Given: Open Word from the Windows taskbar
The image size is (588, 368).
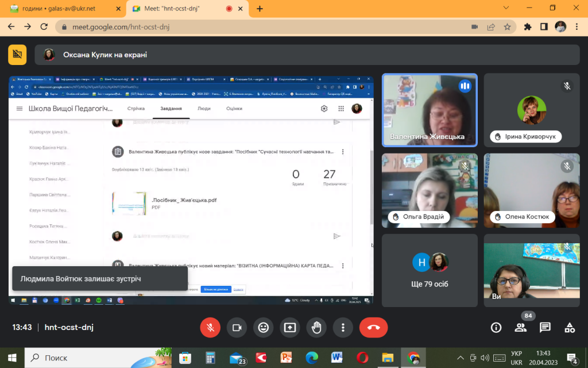Looking at the screenshot, I should click(x=336, y=358).
